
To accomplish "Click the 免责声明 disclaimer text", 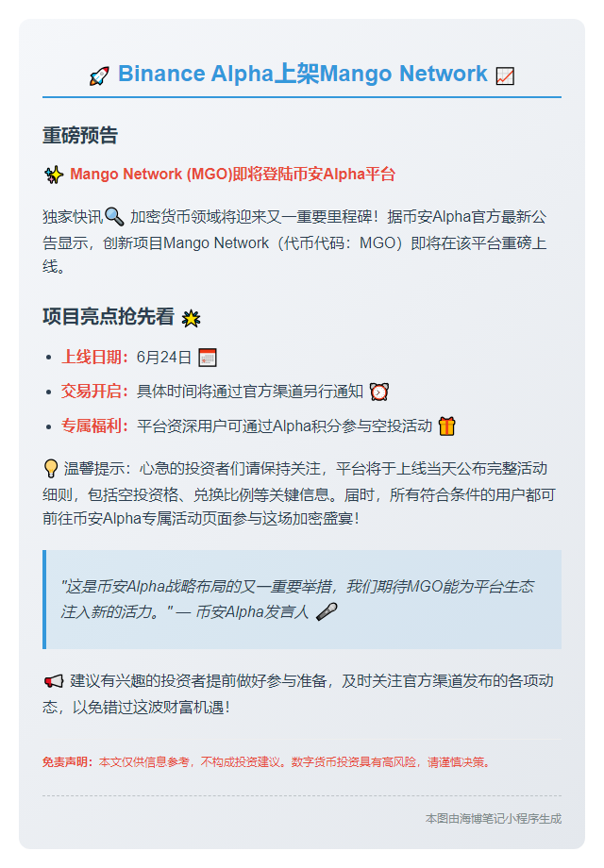I will coord(267,762).
